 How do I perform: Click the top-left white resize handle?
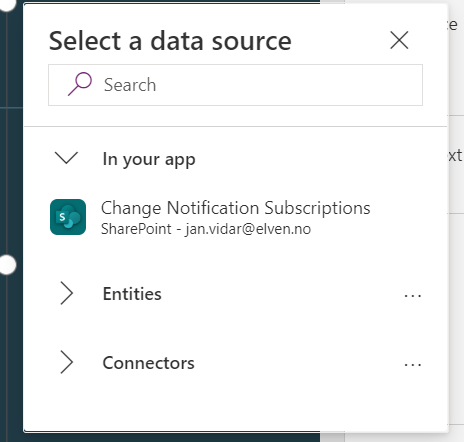tap(7, 4)
